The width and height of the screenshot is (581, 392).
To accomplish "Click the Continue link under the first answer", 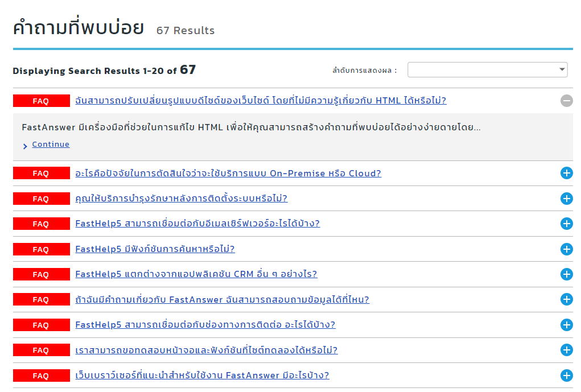I will point(50,144).
